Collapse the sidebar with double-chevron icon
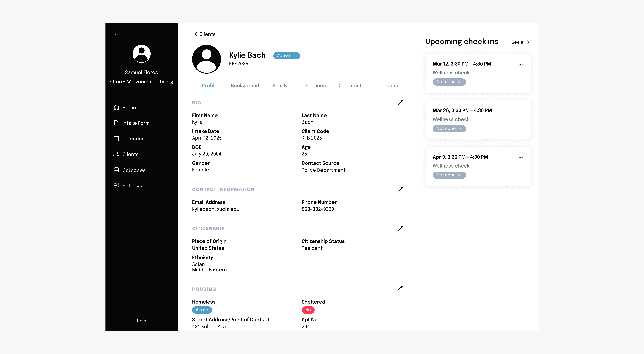 click(x=116, y=34)
